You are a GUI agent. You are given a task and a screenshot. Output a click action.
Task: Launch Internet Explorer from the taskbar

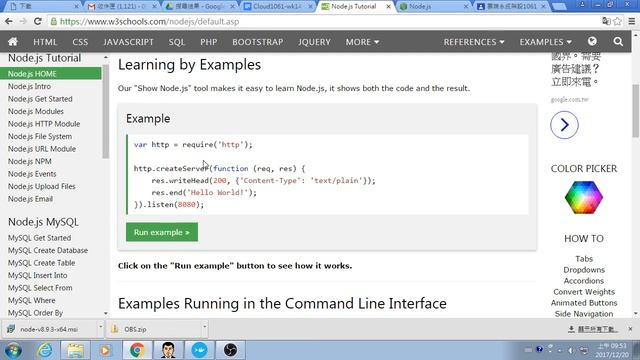(44, 350)
